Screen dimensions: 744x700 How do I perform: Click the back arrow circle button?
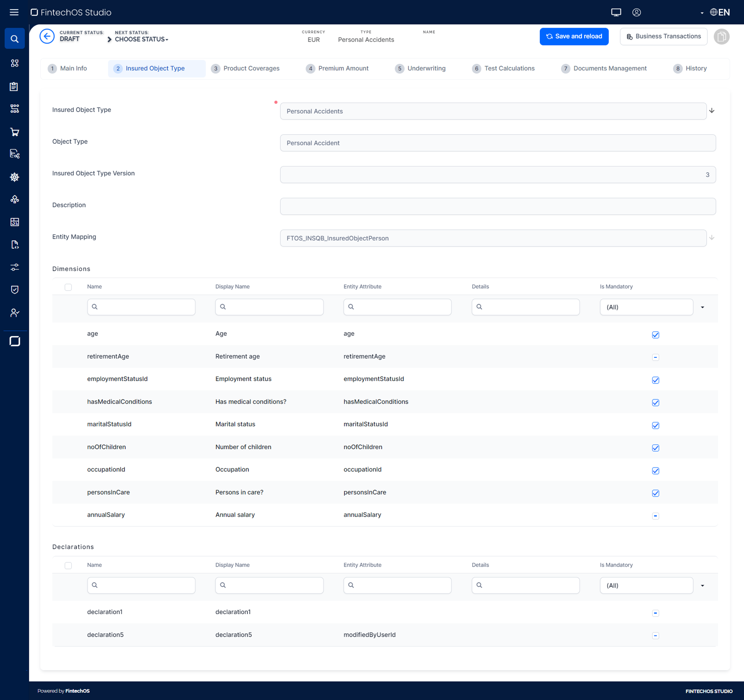(47, 37)
